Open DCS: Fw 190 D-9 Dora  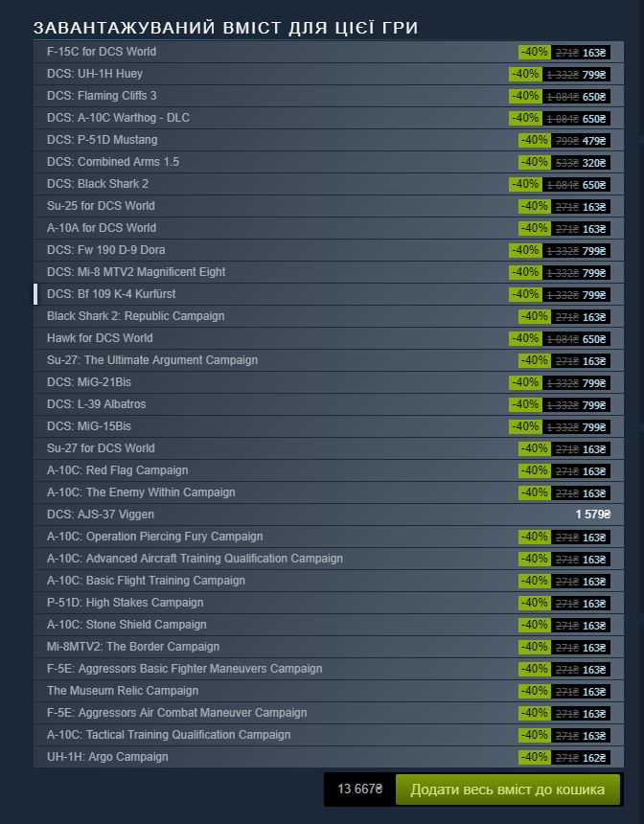coord(329,251)
